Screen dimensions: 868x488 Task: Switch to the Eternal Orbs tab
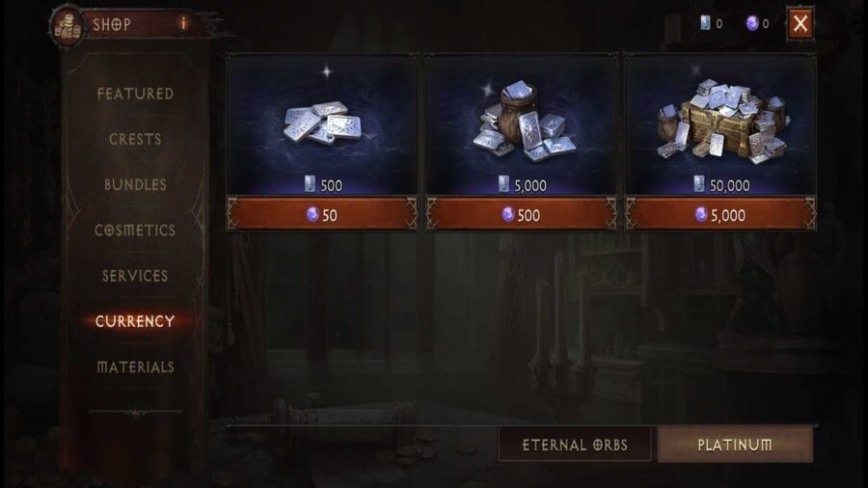pos(575,445)
